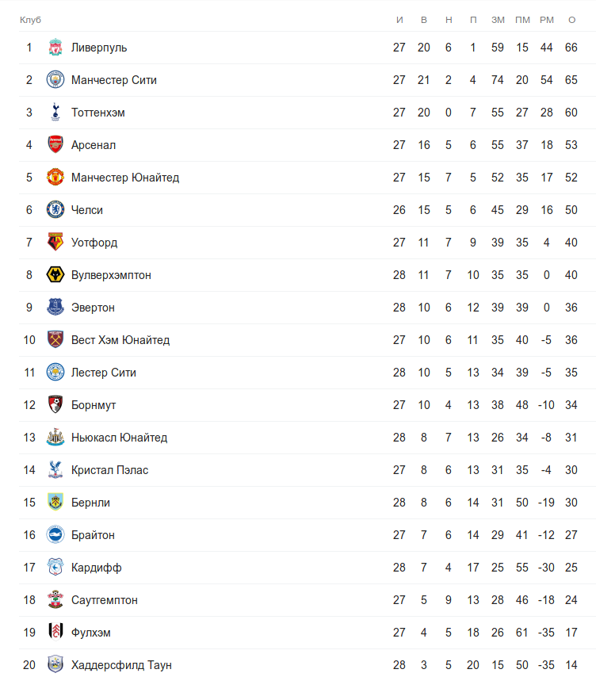Image resolution: width=596 pixels, height=700 pixels.
Task: Click the Arsenal crest icon
Action: [55, 145]
